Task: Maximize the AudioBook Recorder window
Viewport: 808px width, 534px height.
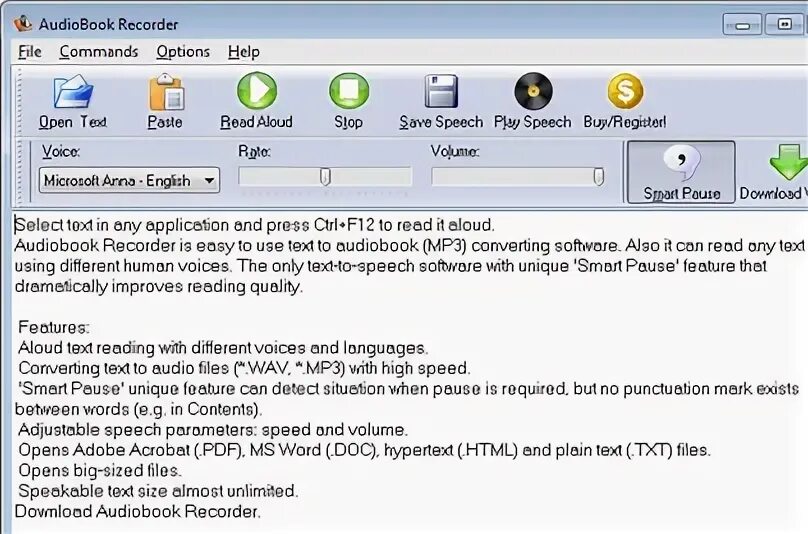Action: click(x=784, y=24)
